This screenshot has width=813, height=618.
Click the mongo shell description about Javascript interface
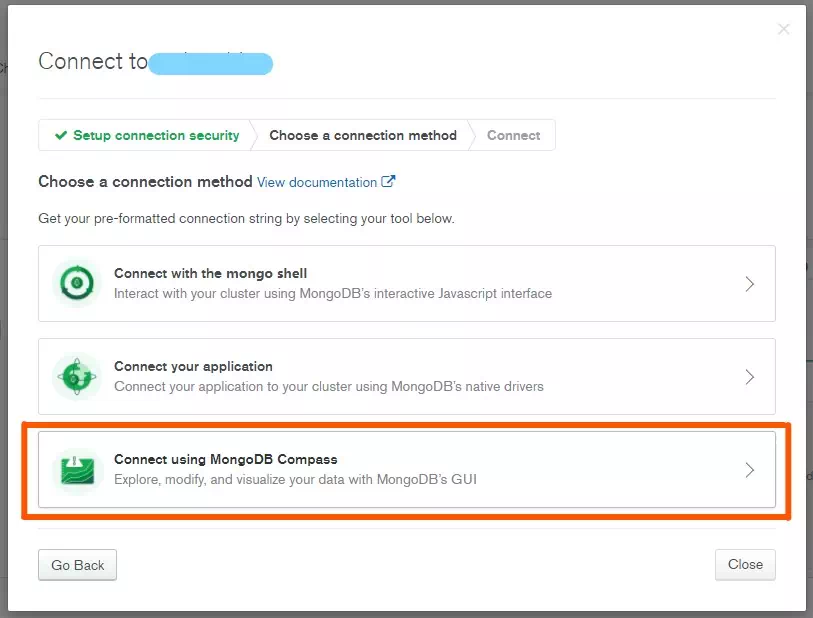(333, 293)
